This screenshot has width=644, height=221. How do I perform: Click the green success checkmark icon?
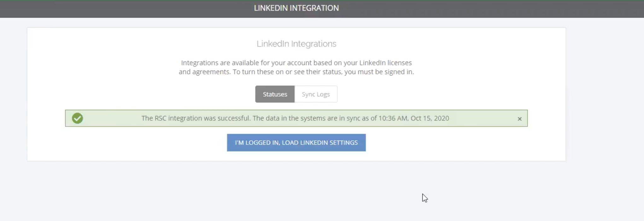[x=77, y=118]
